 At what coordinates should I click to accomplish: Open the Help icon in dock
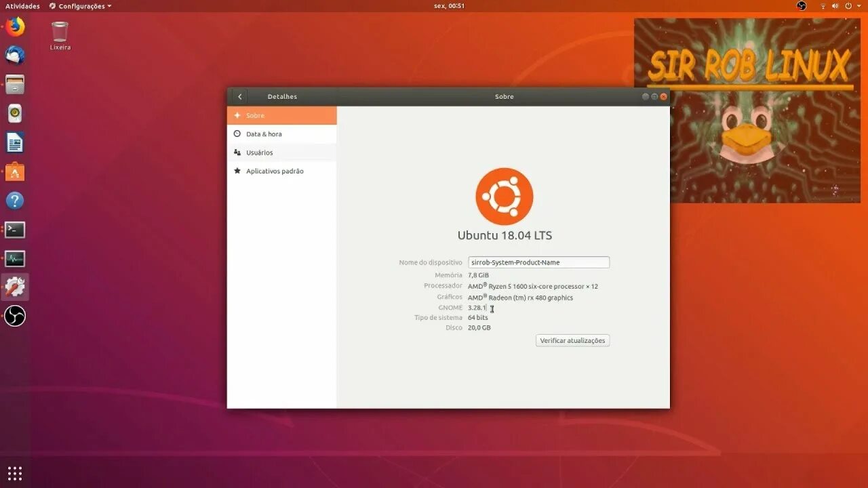coord(15,201)
